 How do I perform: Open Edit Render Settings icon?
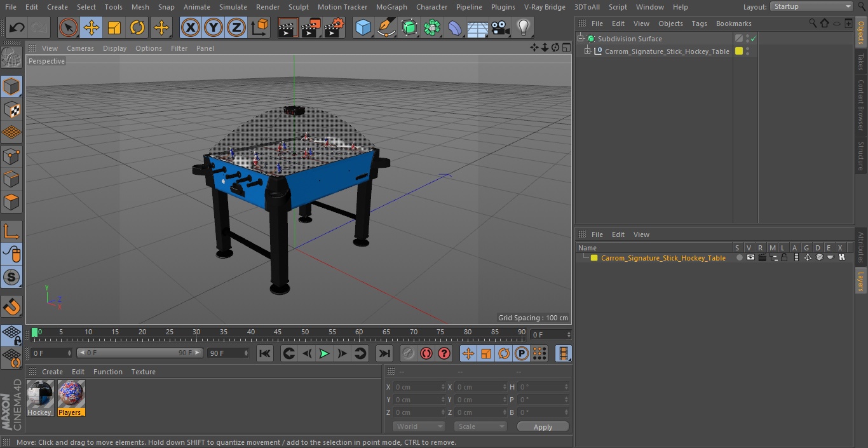(334, 27)
